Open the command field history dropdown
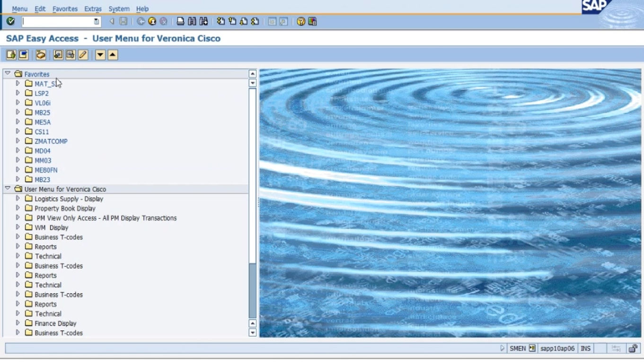Screen dimensions: 644x362 pos(97,22)
